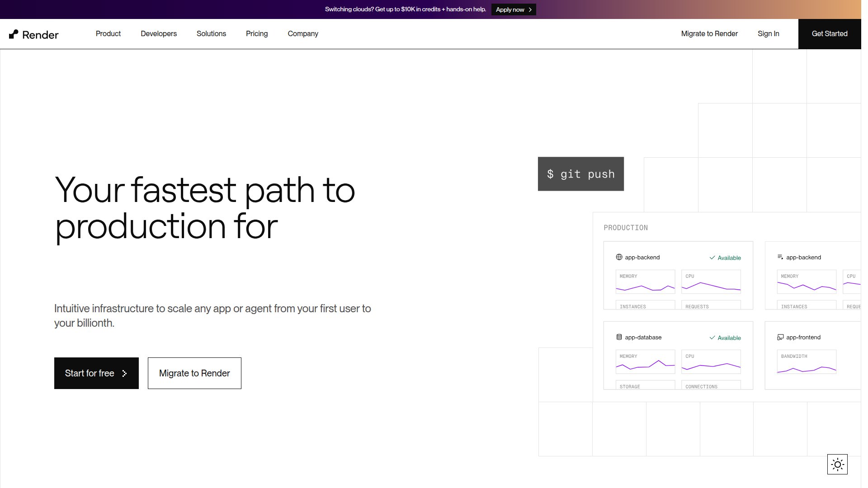868x488 pixels.
Task: Click the globe icon beside app-backend
Action: 619,257
